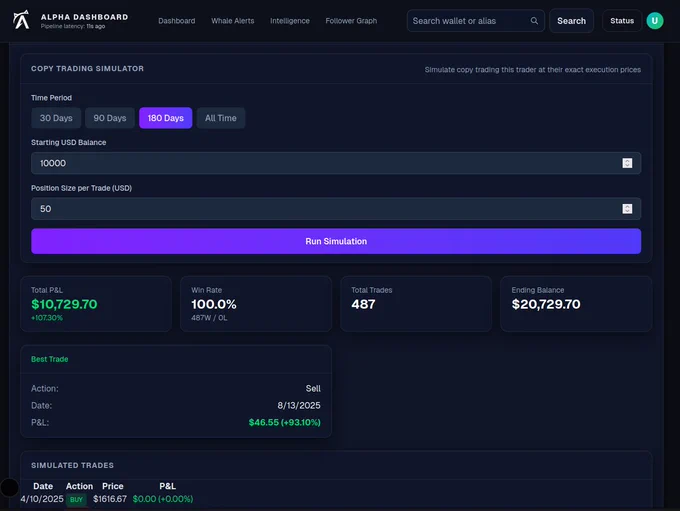Click the green BUY badge
The width and height of the screenshot is (680, 511).
tap(77, 499)
